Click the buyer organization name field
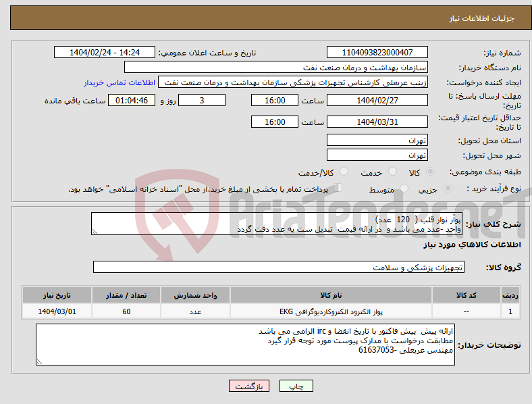 click(x=276, y=67)
